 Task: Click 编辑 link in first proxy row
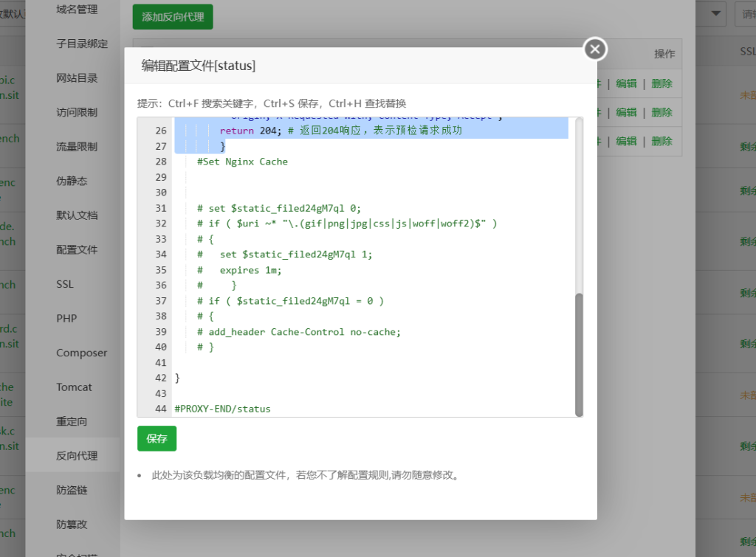pyautogui.click(x=626, y=83)
